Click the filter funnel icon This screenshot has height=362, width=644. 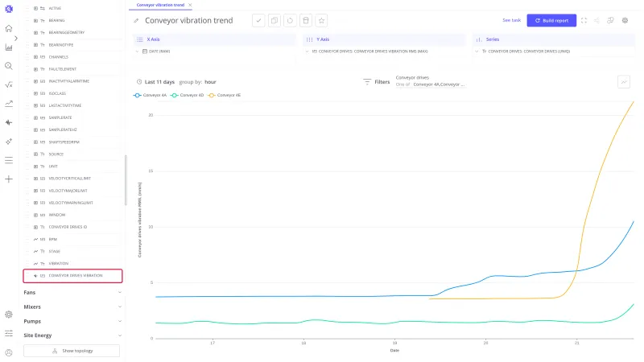click(x=367, y=82)
